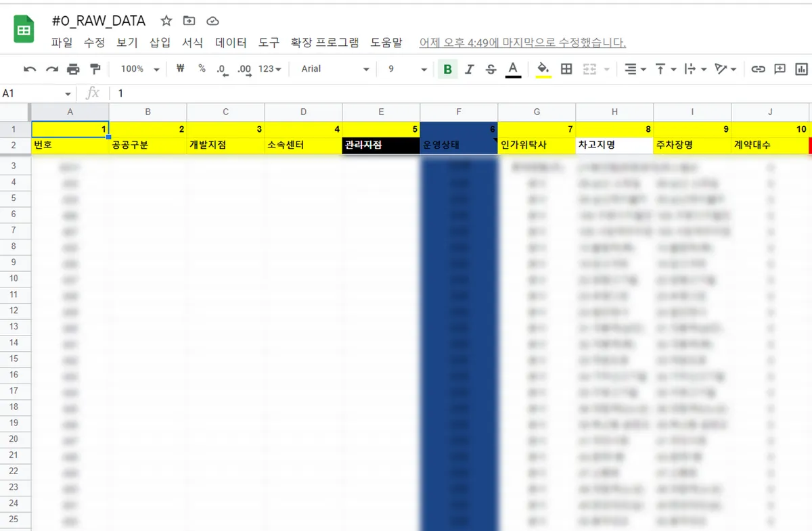Open font size 9 dropdown
Image resolution: width=812 pixels, height=531 pixels.
coord(408,69)
